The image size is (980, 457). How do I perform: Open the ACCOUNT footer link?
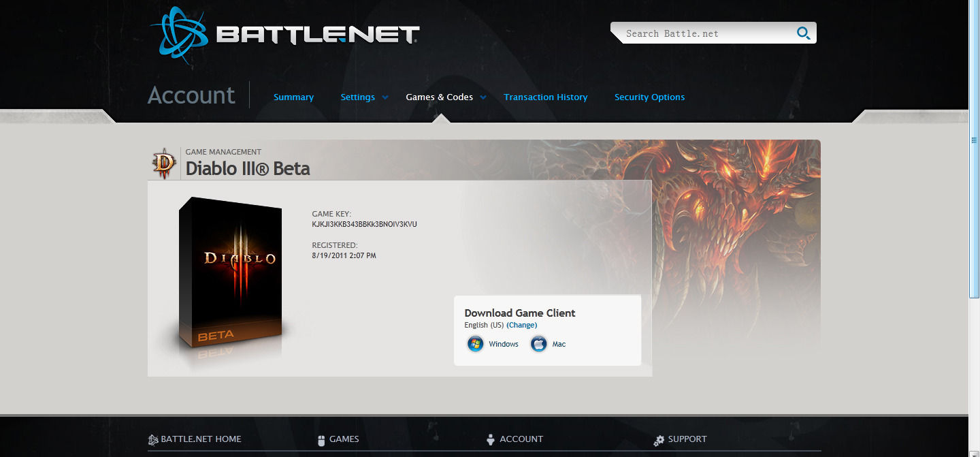point(521,439)
